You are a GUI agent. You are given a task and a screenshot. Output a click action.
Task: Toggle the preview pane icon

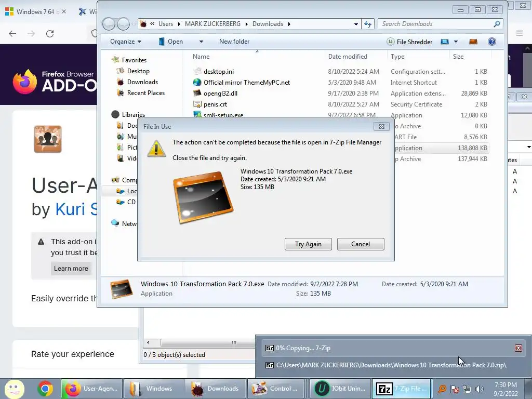click(473, 42)
